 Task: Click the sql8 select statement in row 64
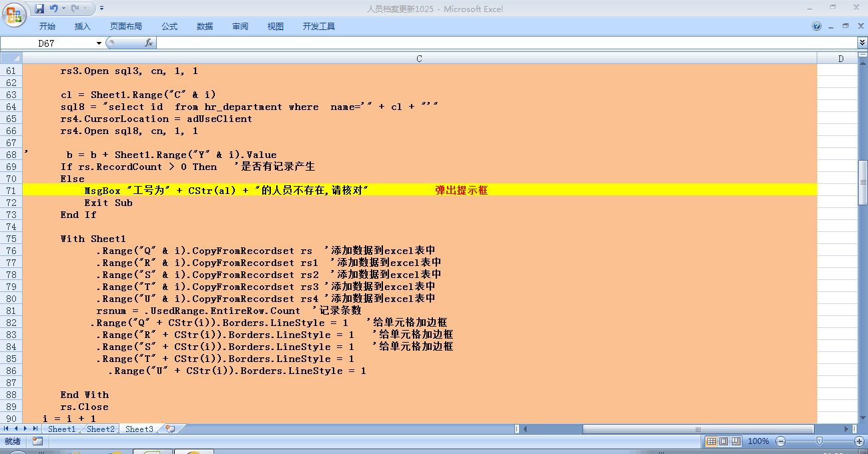tap(249, 107)
